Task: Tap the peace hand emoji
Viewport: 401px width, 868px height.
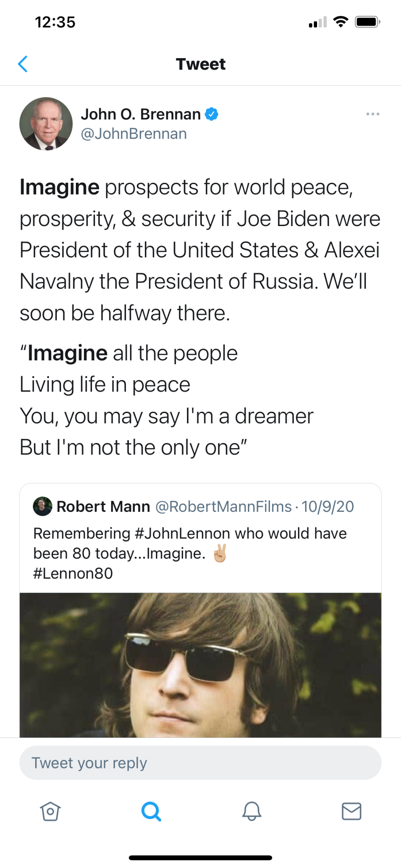Action: [220, 553]
